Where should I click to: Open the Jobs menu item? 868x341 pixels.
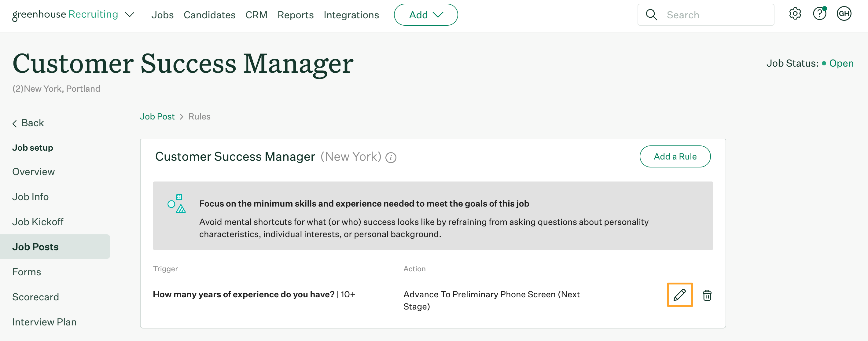163,14
